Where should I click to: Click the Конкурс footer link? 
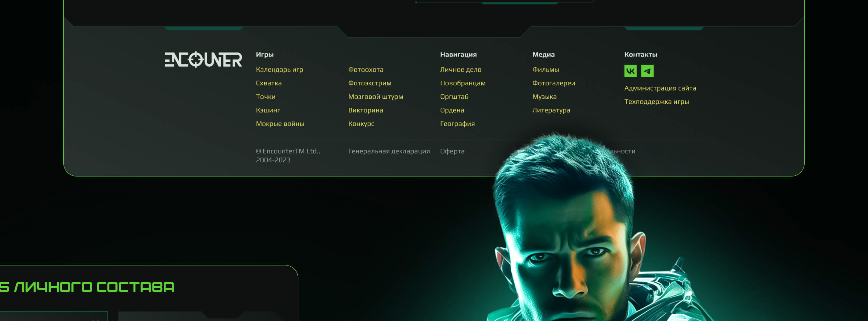[x=361, y=123]
